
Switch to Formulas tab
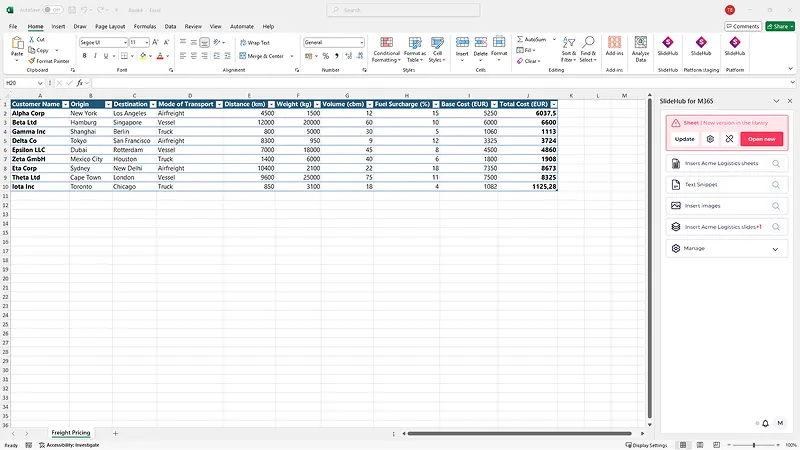(x=145, y=27)
